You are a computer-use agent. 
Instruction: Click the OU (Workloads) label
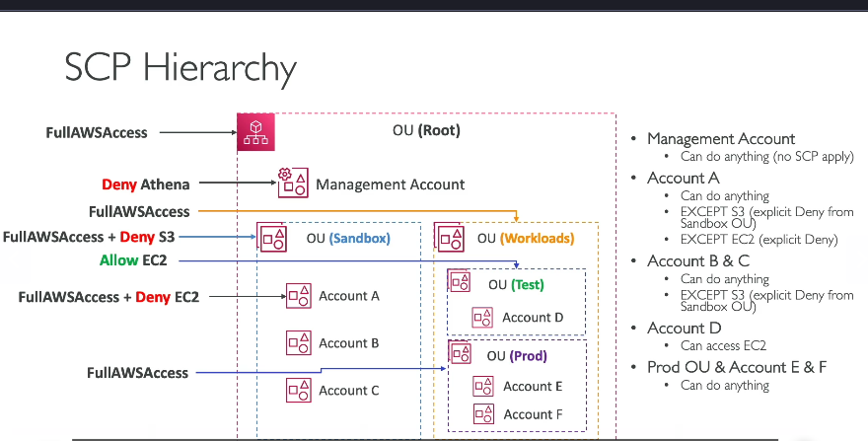[x=526, y=238]
